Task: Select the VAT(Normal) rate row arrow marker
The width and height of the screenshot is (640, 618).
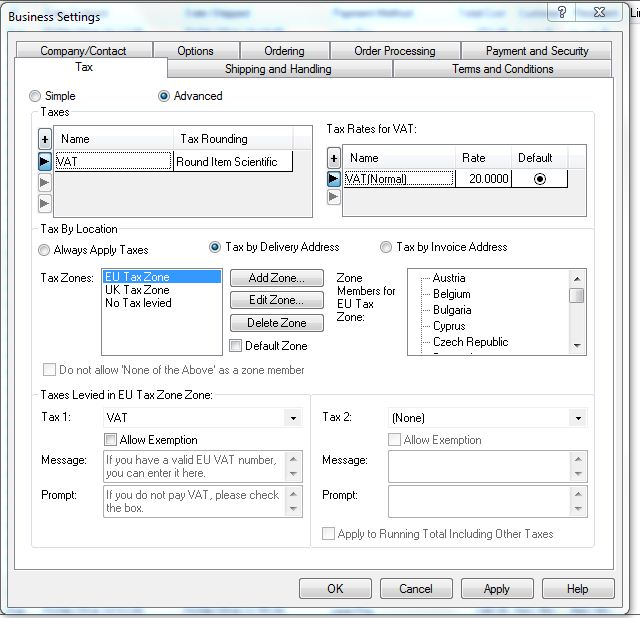Action: [334, 179]
